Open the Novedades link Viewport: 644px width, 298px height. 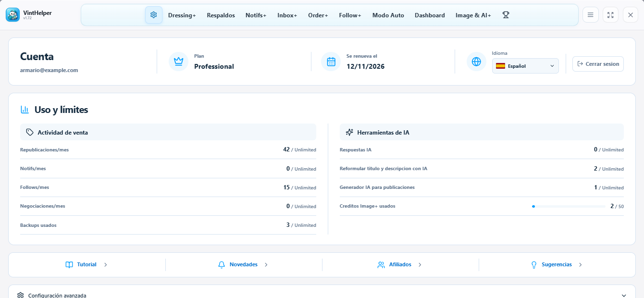click(244, 265)
